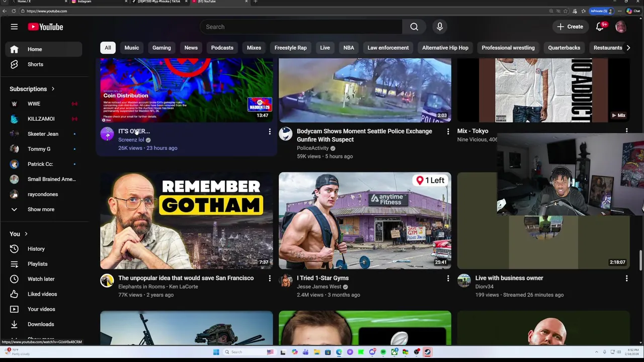Open Watch later in the sidebar
Screen dimensions: 644x362
pos(44,279)
